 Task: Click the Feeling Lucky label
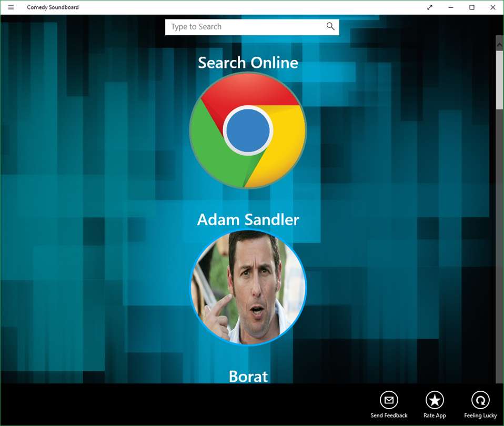[480, 415]
